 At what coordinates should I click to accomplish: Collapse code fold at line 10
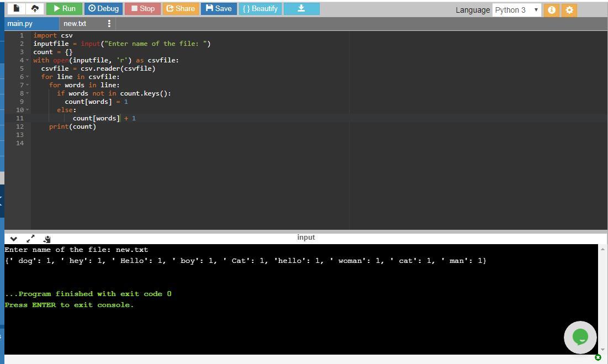(x=27, y=110)
